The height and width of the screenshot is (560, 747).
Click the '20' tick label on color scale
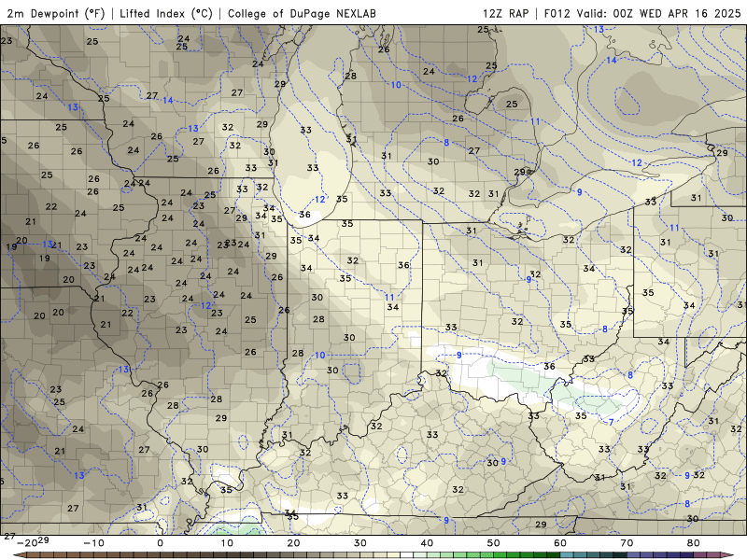pos(293,543)
